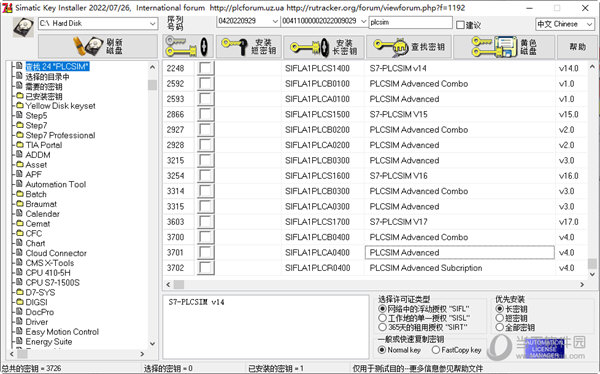The width and height of the screenshot is (600, 374).
Task: Toggle the suggestion checkbox next to search
Action: point(460,25)
